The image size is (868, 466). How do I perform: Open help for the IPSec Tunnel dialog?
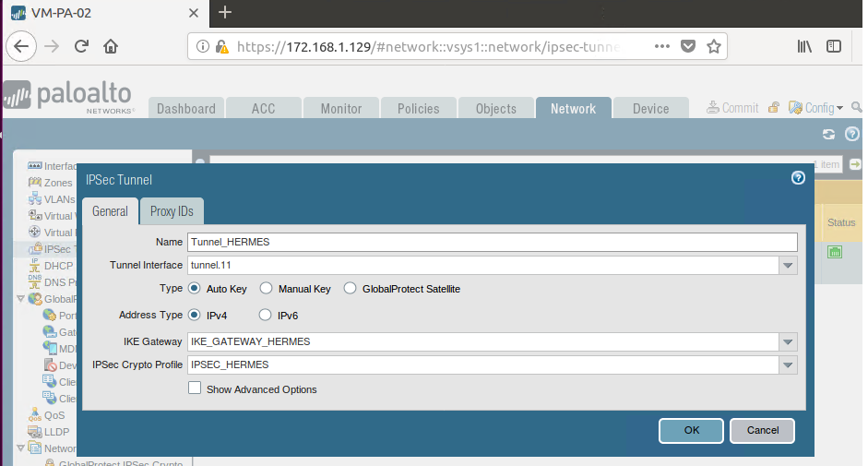tap(798, 178)
